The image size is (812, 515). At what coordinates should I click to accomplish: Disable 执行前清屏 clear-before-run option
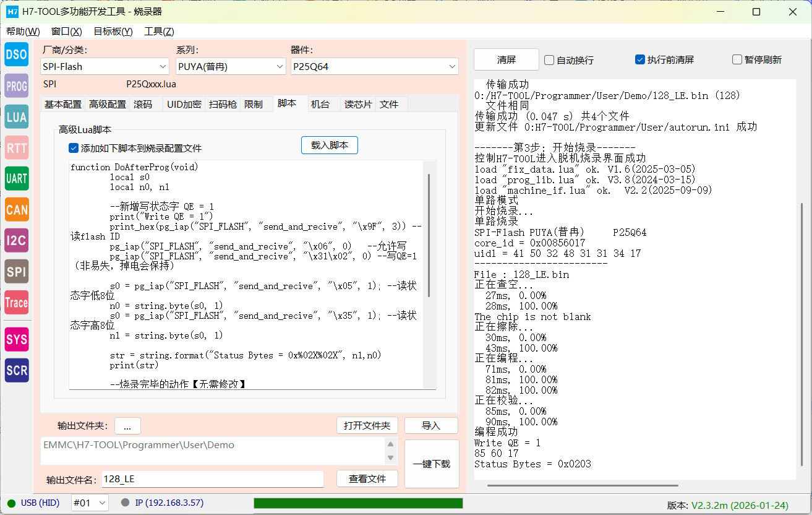coord(639,59)
